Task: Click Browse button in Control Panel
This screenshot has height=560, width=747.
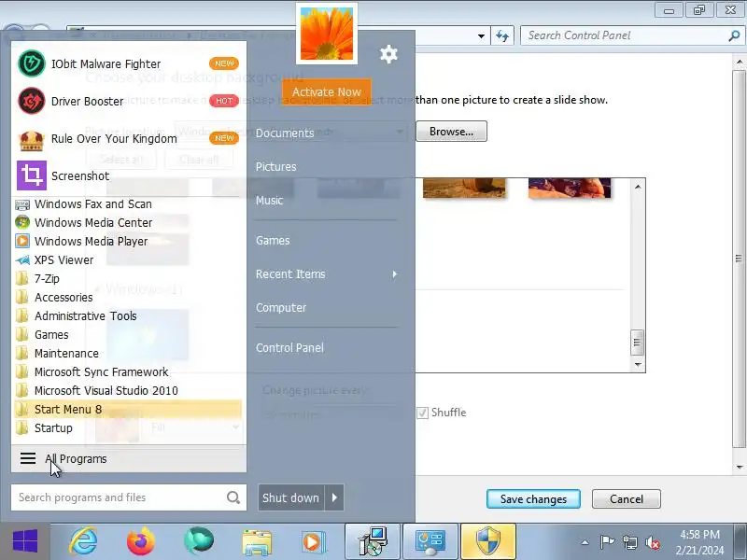Action: tap(451, 132)
